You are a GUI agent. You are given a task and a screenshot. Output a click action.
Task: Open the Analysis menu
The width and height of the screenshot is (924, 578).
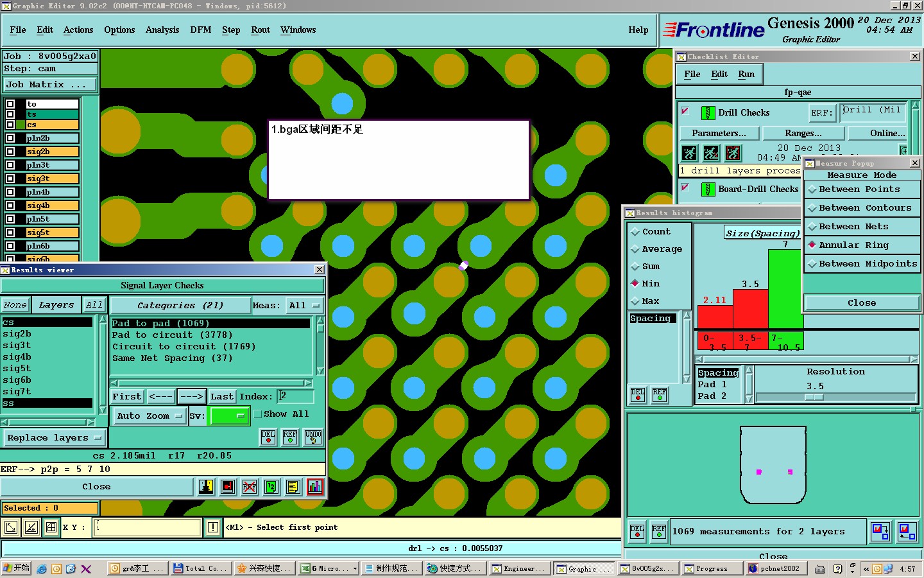click(x=162, y=30)
